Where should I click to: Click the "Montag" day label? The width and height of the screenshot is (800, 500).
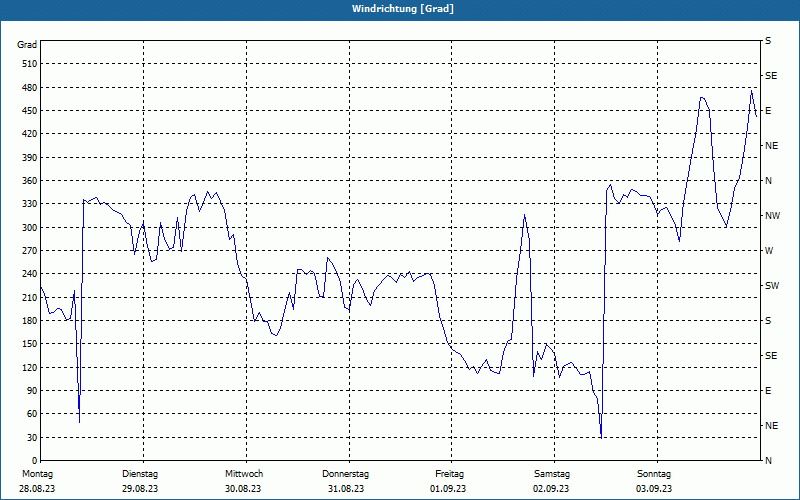[37, 474]
